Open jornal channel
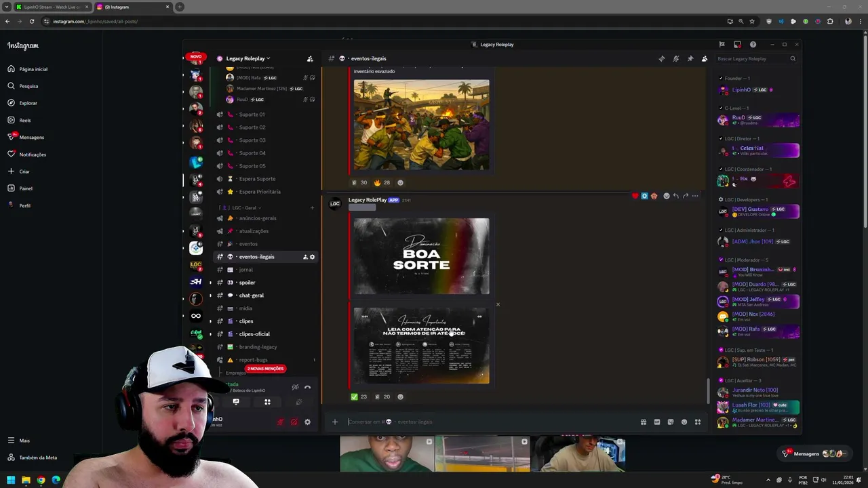The width and height of the screenshot is (868, 488). pos(266,270)
